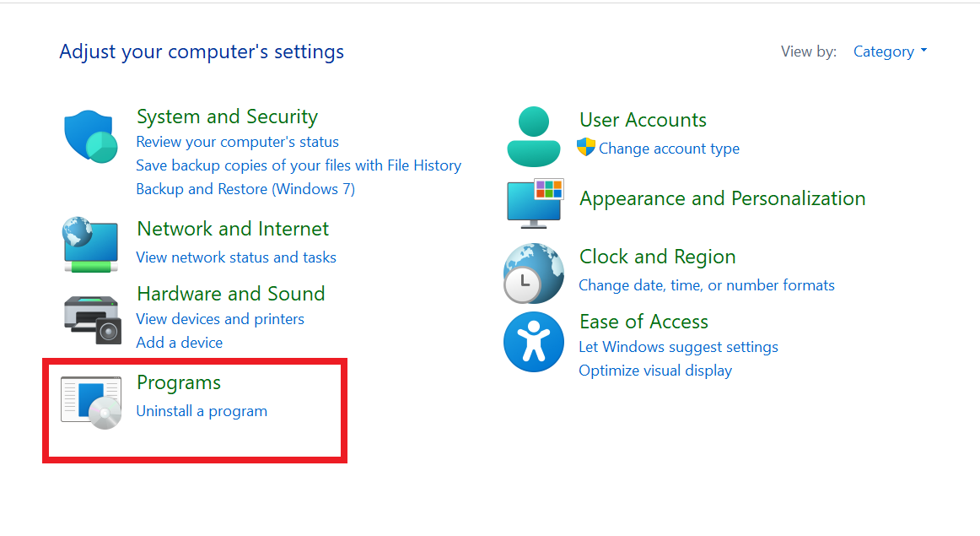Open the View by Category dropdown
Screen dimensions: 980x536
coord(890,51)
